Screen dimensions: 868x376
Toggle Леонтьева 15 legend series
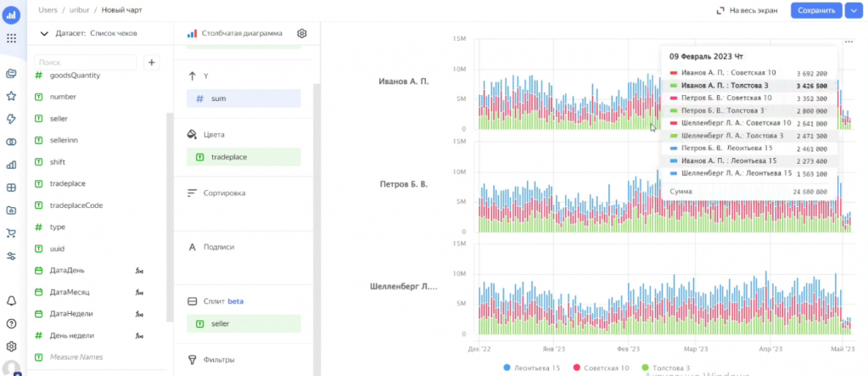tap(532, 368)
